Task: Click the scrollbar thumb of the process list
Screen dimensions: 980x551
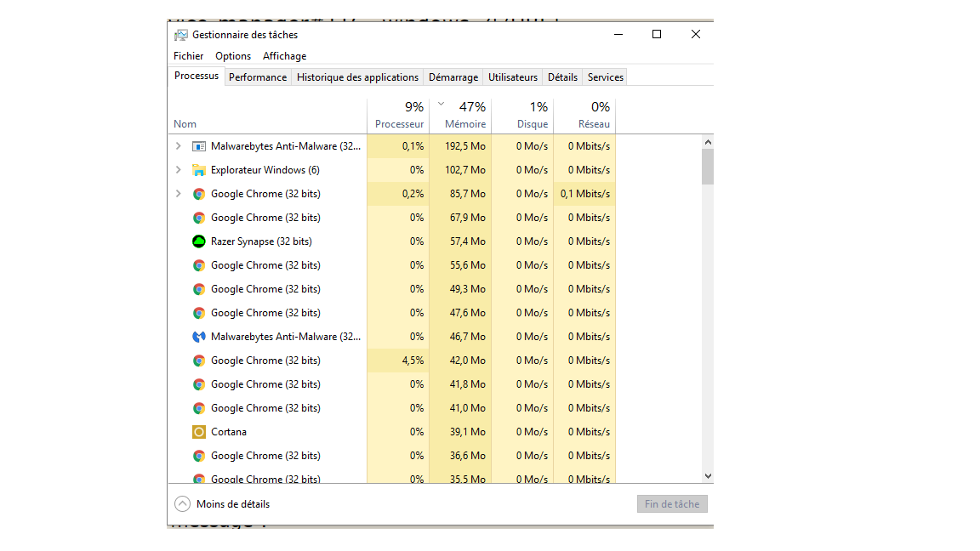Action: pos(708,167)
